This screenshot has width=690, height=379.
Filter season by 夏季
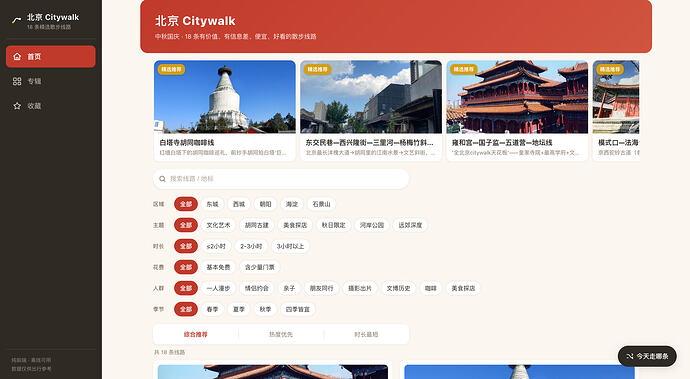(239, 309)
